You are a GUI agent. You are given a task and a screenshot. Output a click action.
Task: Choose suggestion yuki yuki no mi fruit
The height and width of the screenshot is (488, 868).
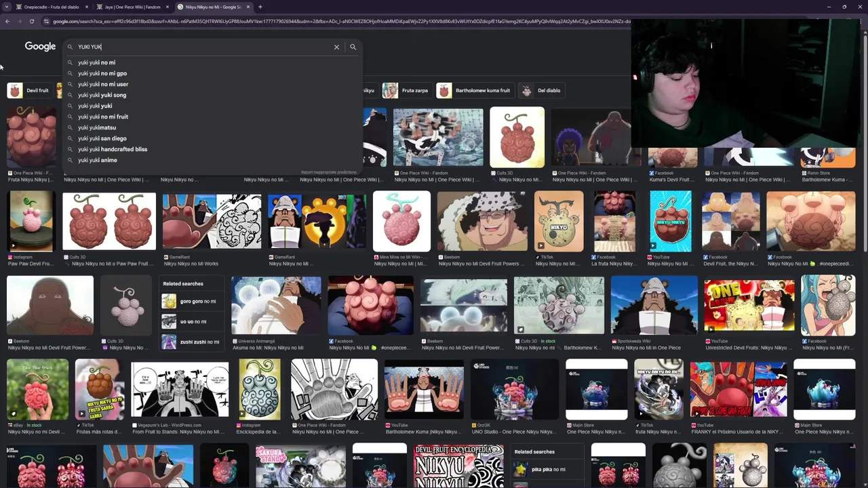pyautogui.click(x=212, y=117)
